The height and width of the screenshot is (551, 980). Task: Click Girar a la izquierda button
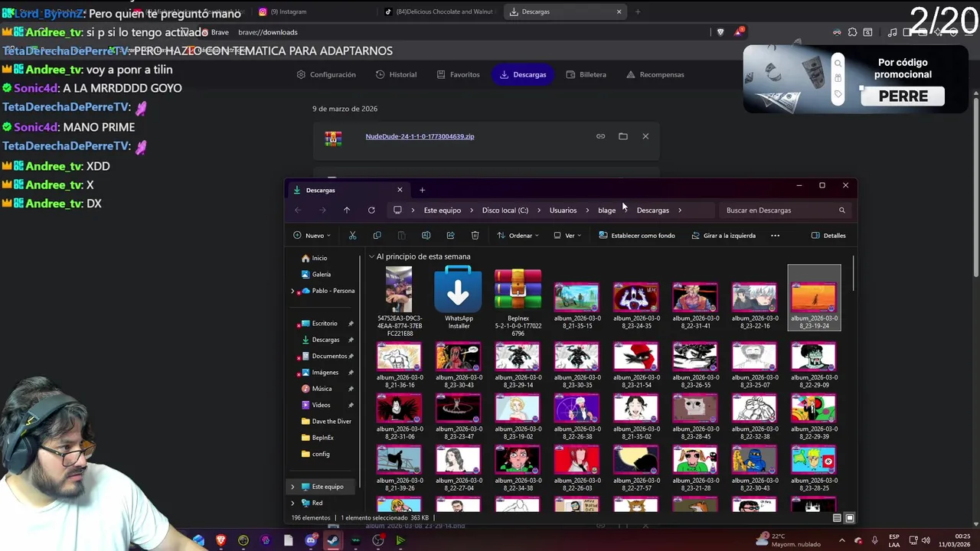[724, 236]
